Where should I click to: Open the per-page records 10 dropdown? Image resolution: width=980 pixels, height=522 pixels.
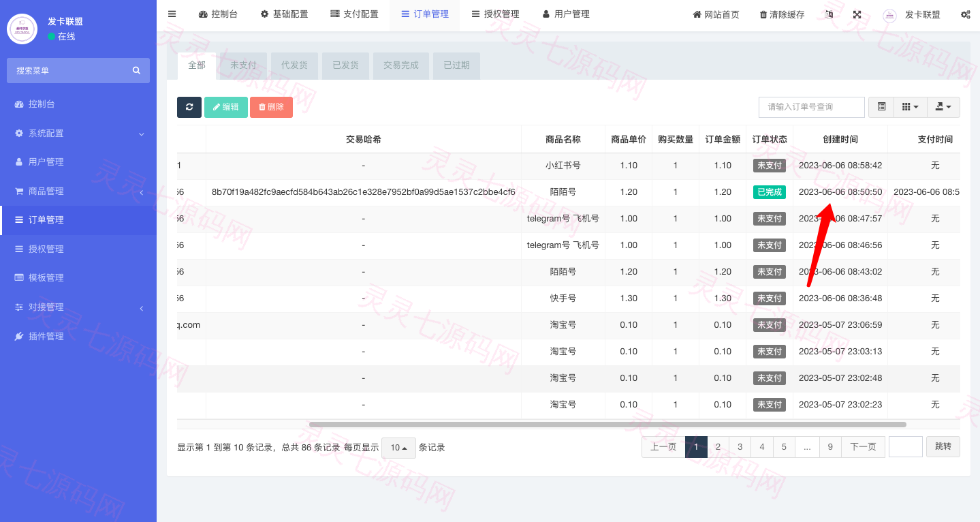click(398, 448)
